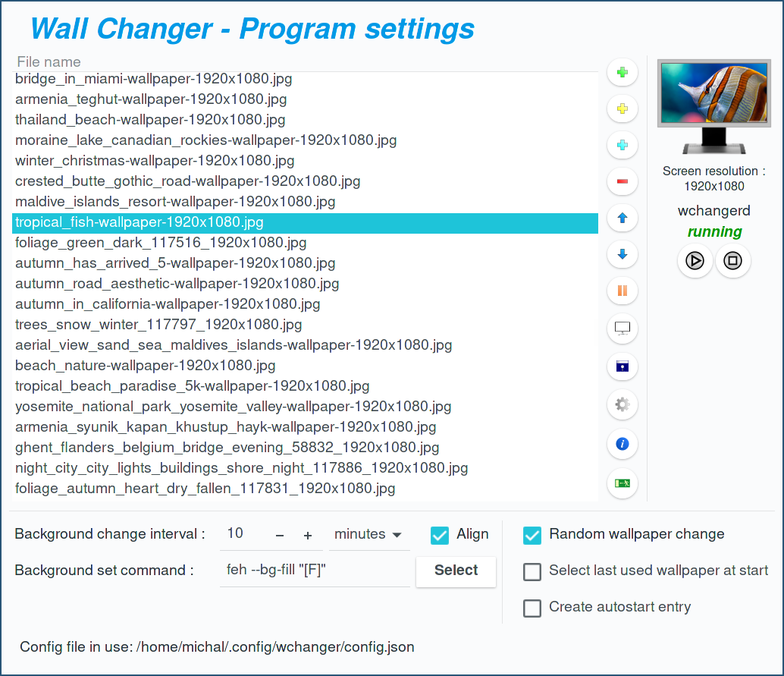
Task: Click the yellow plus icon
Action: click(x=622, y=109)
